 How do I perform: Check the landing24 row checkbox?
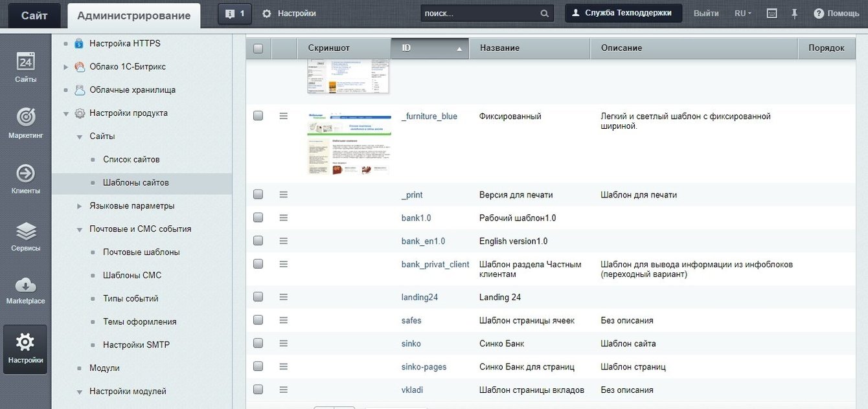tap(258, 297)
